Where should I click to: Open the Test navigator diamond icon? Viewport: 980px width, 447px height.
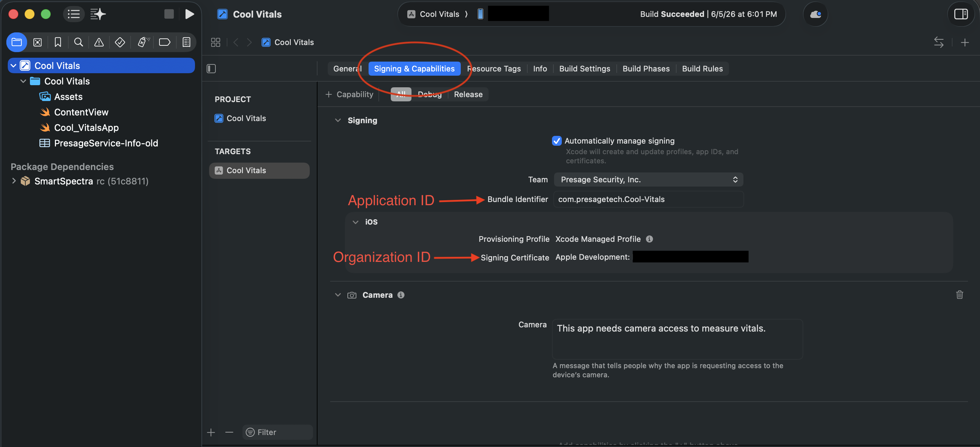pos(120,42)
